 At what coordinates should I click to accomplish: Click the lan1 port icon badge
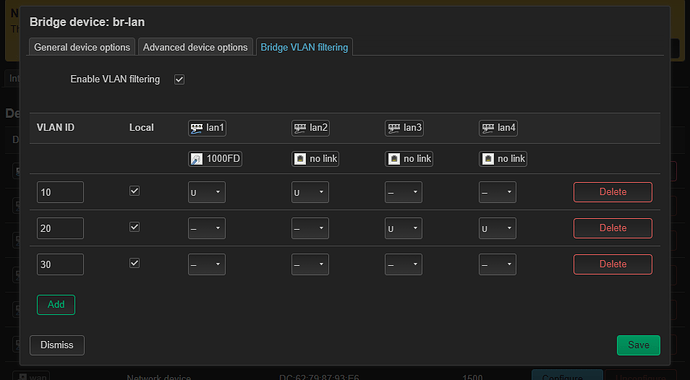[x=207, y=128]
